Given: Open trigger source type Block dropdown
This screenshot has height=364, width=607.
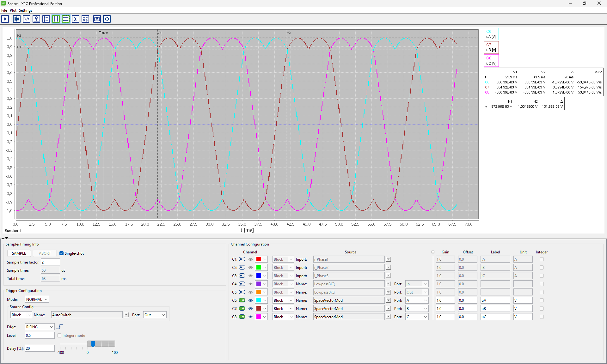Looking at the screenshot, I should pyautogui.click(x=21, y=315).
